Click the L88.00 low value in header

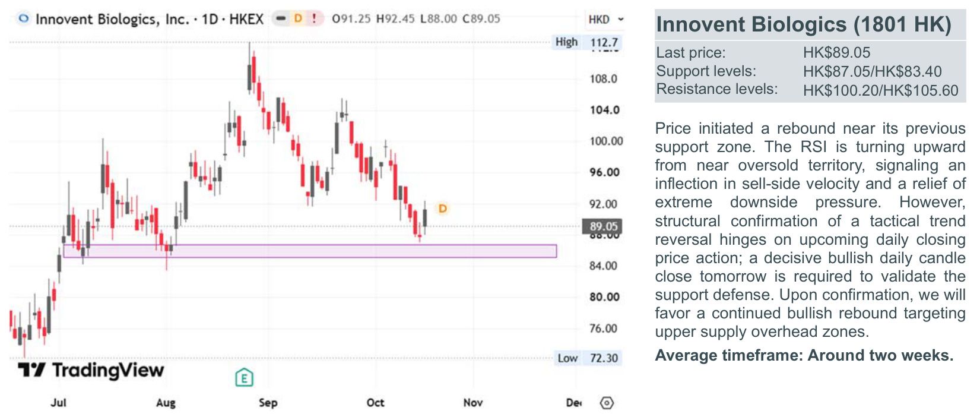point(438,18)
